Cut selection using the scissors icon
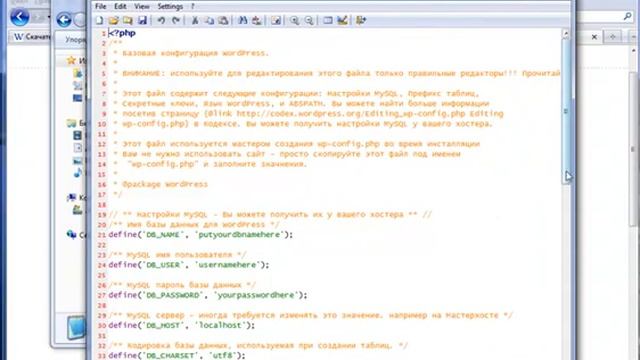Screen dimensions: 640x360 coord(195,20)
